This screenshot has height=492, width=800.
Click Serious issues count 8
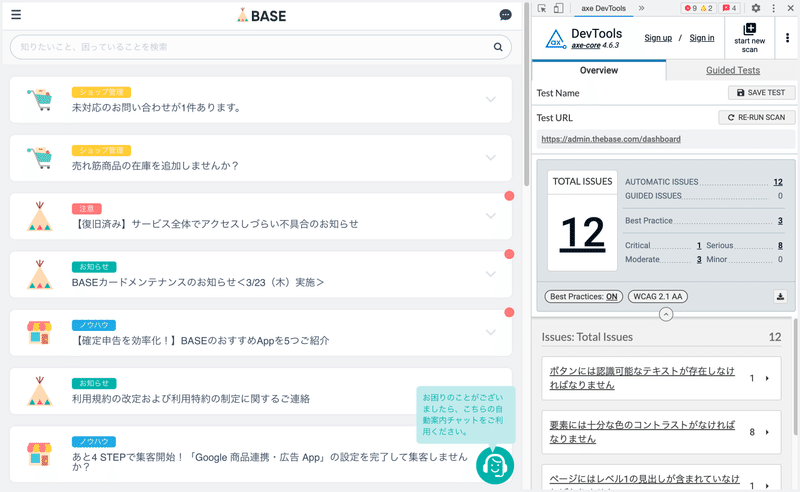pyautogui.click(x=780, y=245)
